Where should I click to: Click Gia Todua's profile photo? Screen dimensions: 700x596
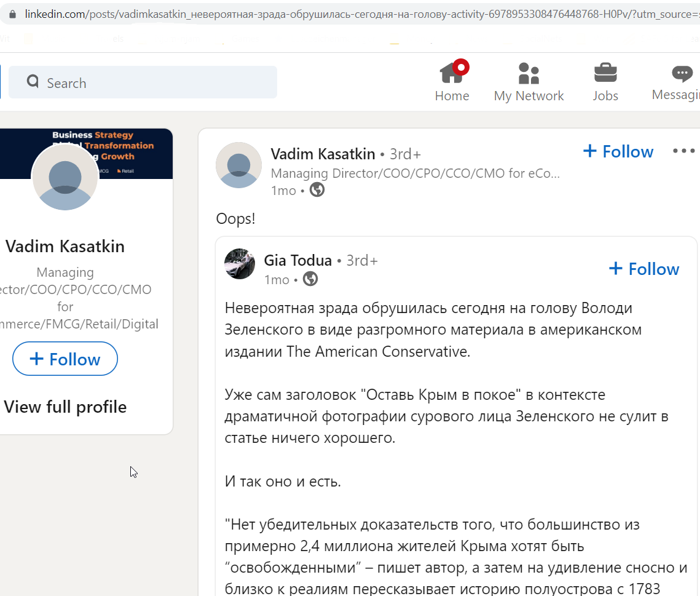click(x=240, y=264)
